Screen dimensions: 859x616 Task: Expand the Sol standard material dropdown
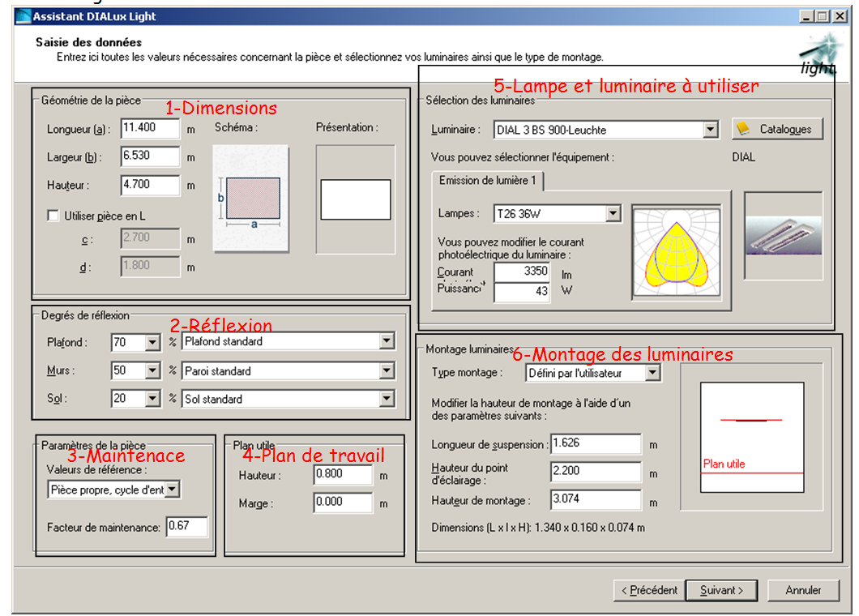coord(387,399)
